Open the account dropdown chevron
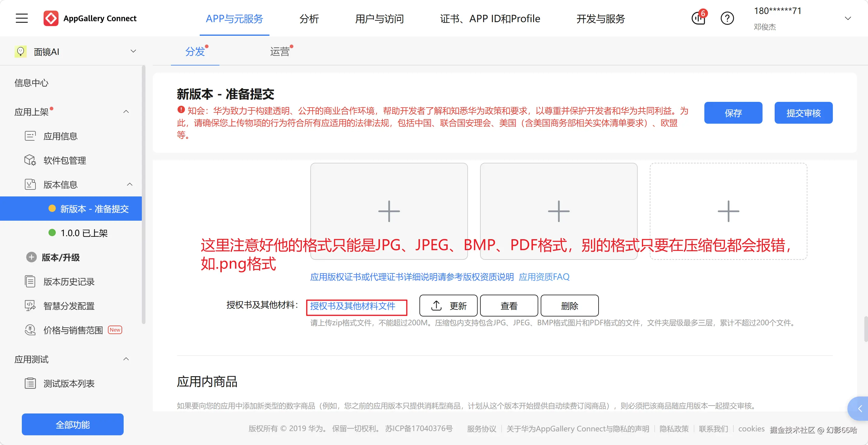The image size is (868, 445). pyautogui.click(x=848, y=18)
